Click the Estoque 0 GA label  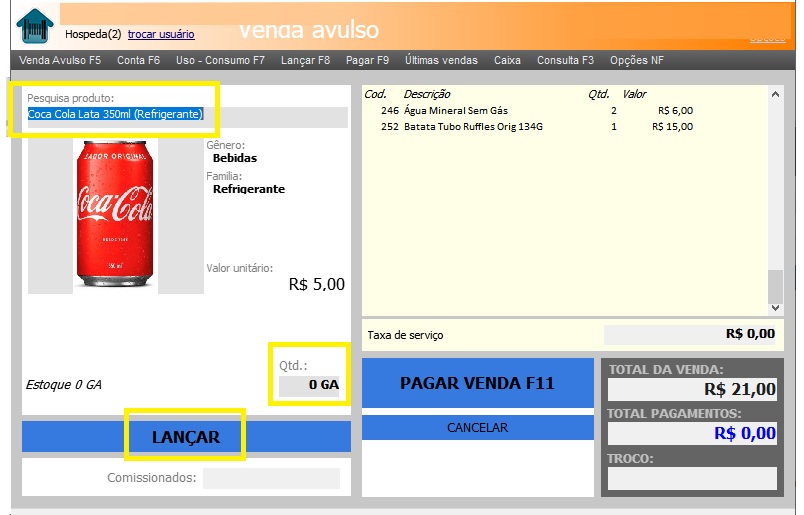pyautogui.click(x=64, y=385)
